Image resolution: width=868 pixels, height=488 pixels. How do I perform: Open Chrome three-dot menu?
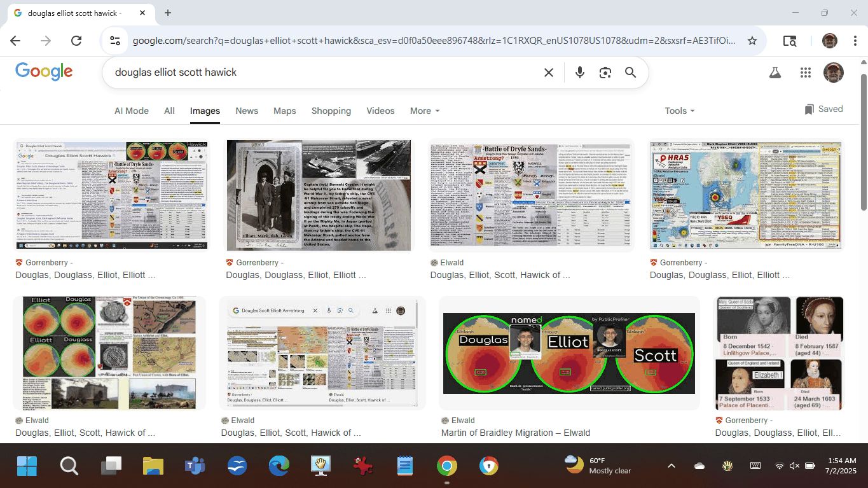[x=853, y=41]
